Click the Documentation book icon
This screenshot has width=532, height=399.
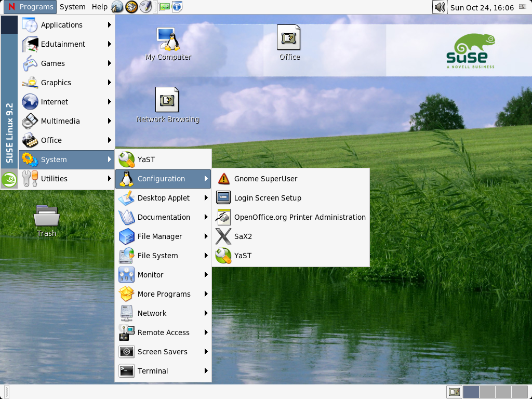click(127, 217)
